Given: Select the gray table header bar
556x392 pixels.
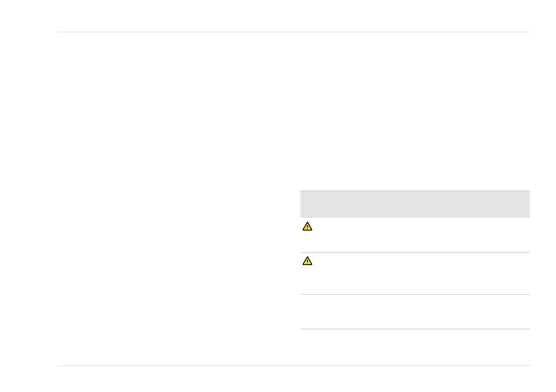Looking at the screenshot, I should [x=414, y=204].
